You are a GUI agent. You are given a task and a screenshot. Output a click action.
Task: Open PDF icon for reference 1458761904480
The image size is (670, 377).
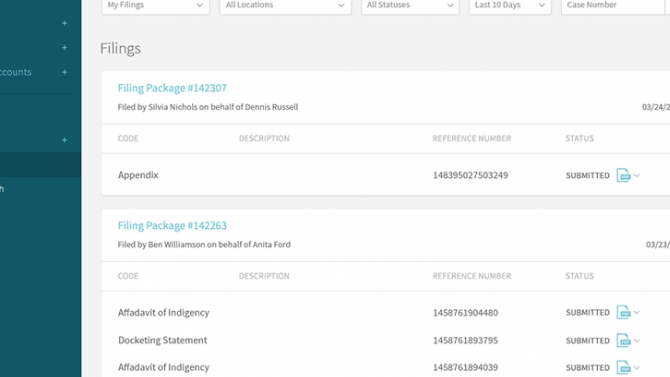[623, 312]
